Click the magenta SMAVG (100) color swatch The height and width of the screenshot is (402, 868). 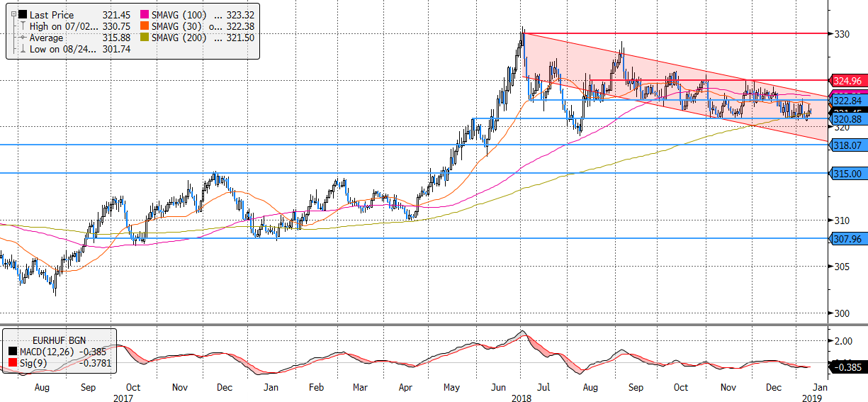coord(144,14)
